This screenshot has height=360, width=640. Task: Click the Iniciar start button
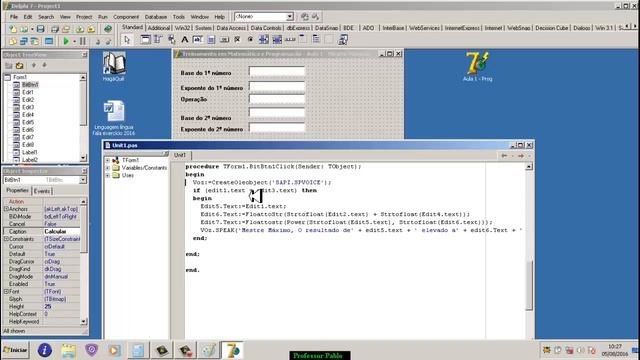pyautogui.click(x=15, y=350)
